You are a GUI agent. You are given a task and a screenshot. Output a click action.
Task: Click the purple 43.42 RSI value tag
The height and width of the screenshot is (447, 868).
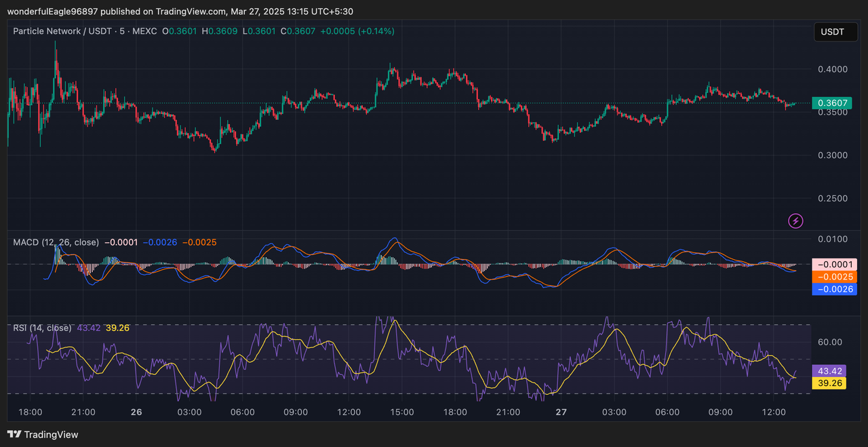(x=830, y=371)
